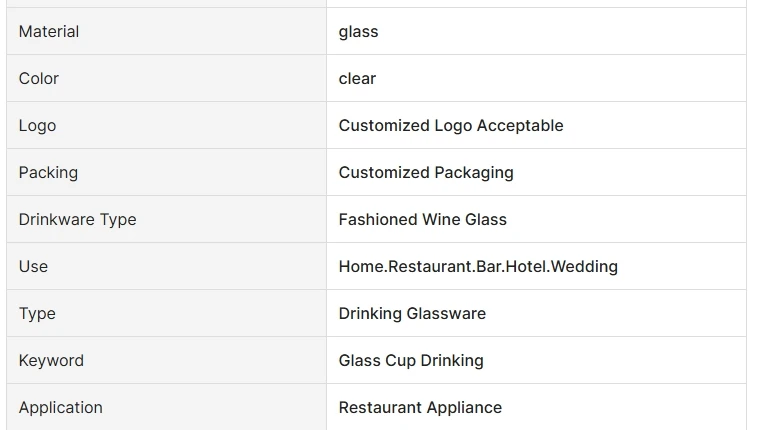Select 'Customized Logo Acceptable' text
The image size is (761, 430).
[x=450, y=126]
